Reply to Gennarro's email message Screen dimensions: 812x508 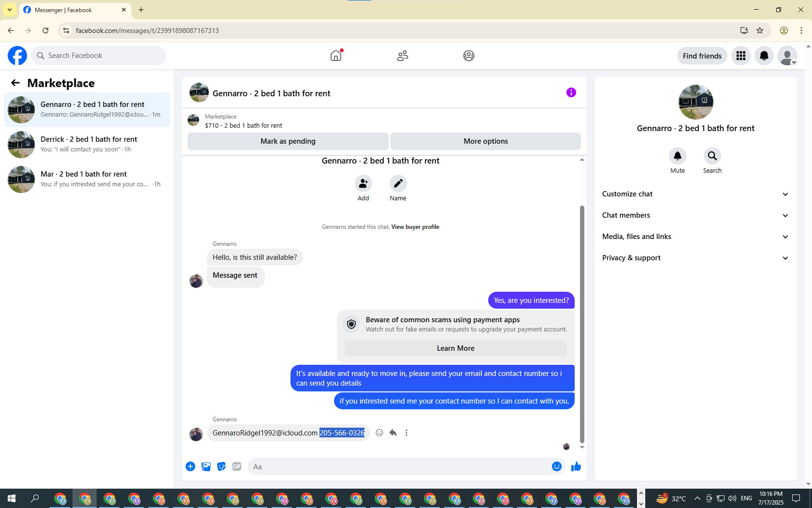click(x=393, y=433)
